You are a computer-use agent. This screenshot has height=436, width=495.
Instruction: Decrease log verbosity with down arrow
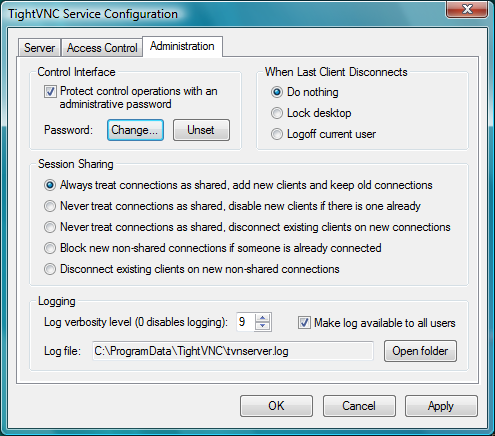click(263, 326)
